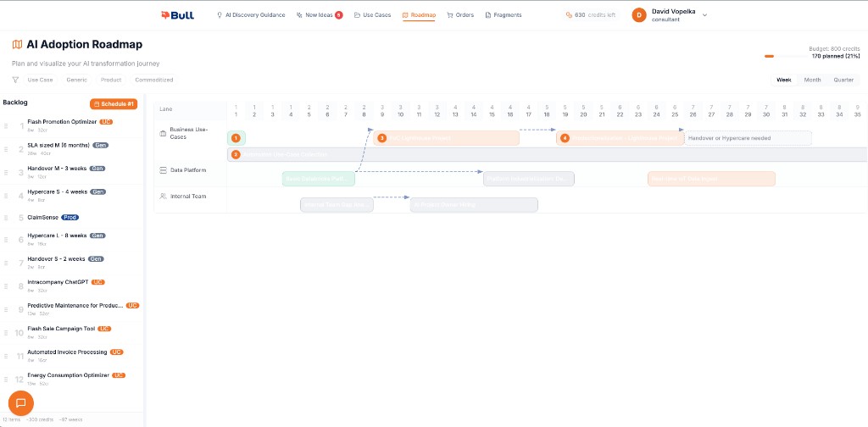Viewport: 868px width, 427px height.
Task: Click the map icon beside AI Adoption Roadmap
Action: pyautogui.click(x=17, y=44)
